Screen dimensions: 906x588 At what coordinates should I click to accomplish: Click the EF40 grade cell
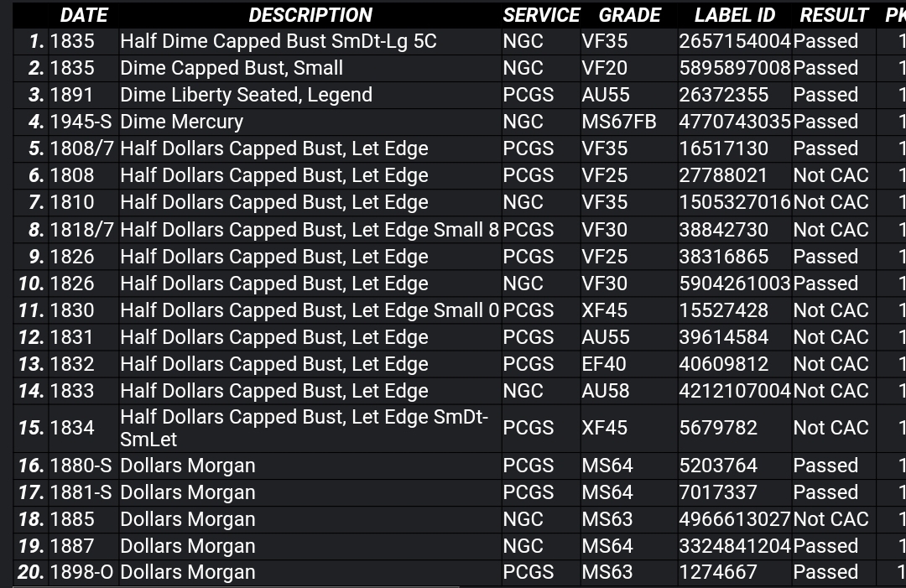click(x=604, y=364)
